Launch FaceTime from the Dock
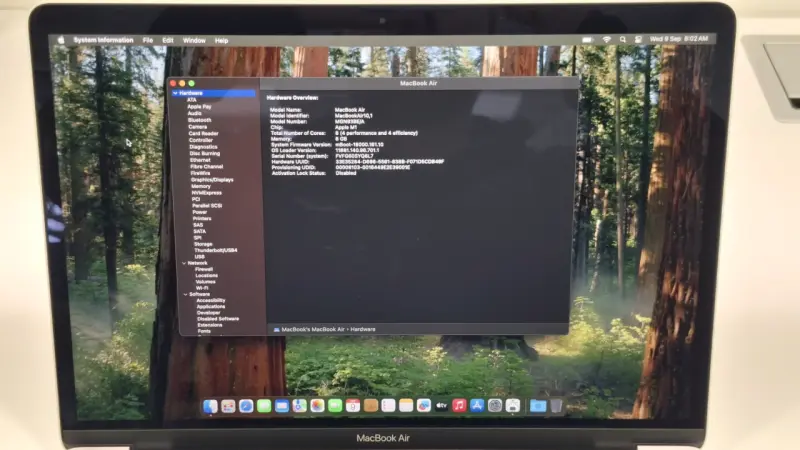Viewport: 800px width, 450px height. [335, 406]
